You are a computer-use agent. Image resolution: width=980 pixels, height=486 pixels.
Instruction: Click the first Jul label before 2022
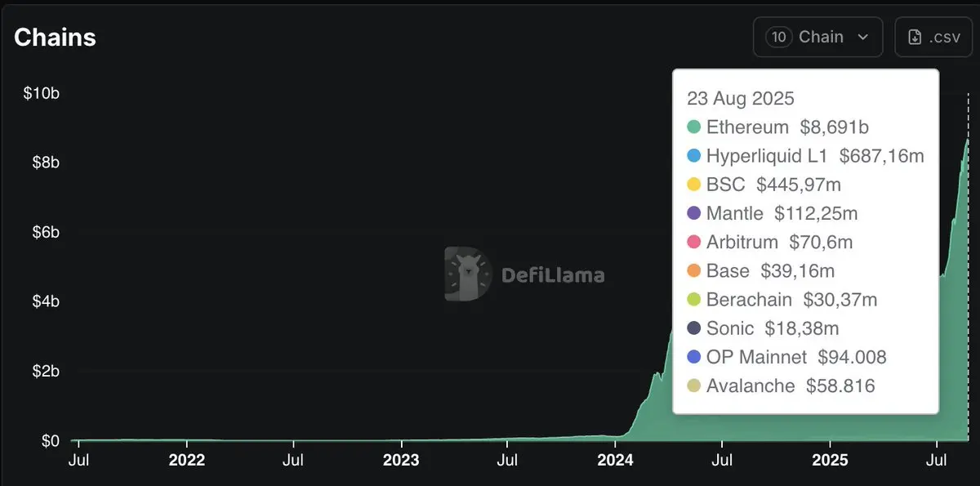[x=79, y=461]
